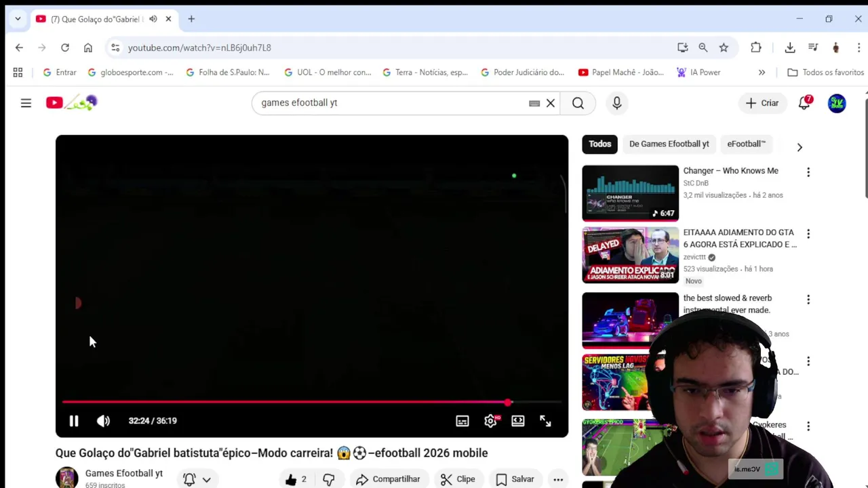Viewport: 868px width, 488px height.
Task: Open a new browser tab
Action: (191, 19)
